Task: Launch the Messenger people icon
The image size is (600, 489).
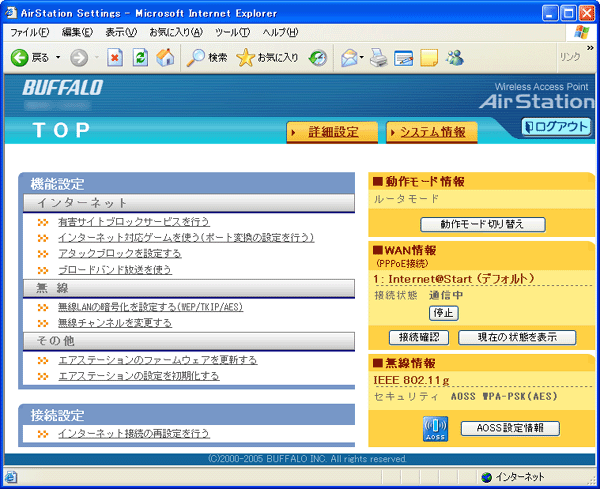Action: tap(454, 58)
